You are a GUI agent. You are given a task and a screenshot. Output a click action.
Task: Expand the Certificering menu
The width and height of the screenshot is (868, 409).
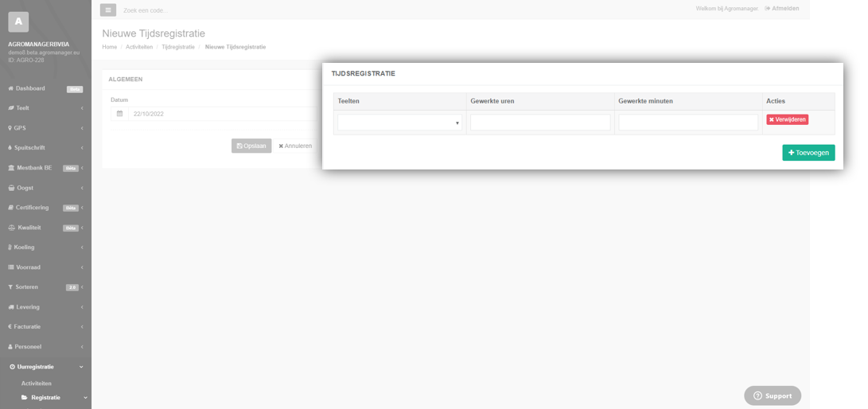[x=45, y=208]
